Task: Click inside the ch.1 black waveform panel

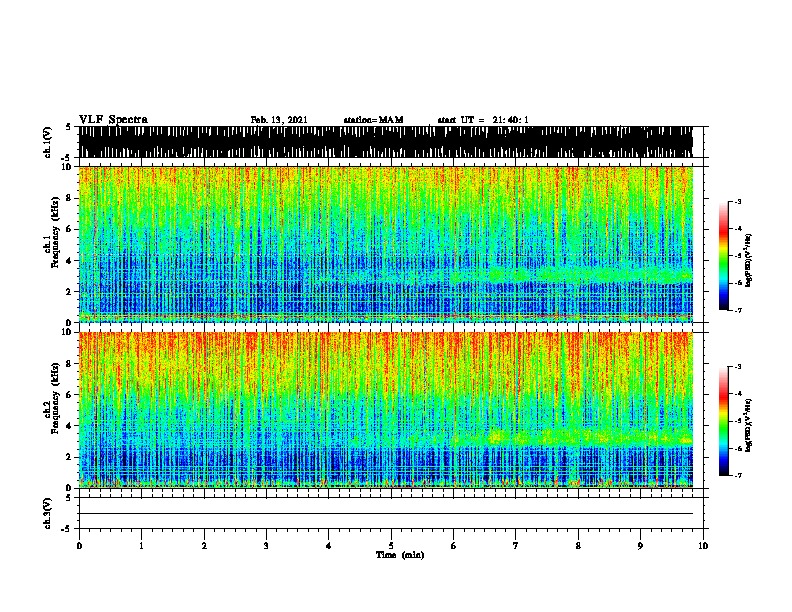Action: coord(386,142)
